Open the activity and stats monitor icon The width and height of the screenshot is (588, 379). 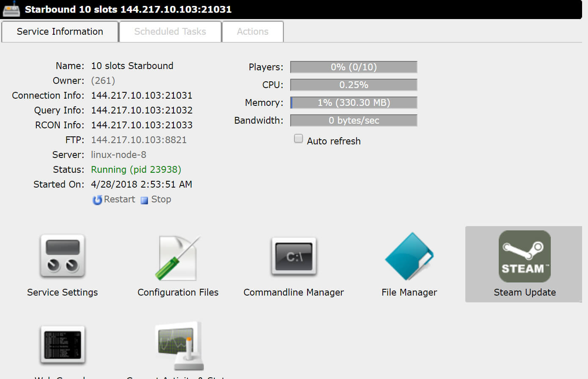tap(179, 346)
